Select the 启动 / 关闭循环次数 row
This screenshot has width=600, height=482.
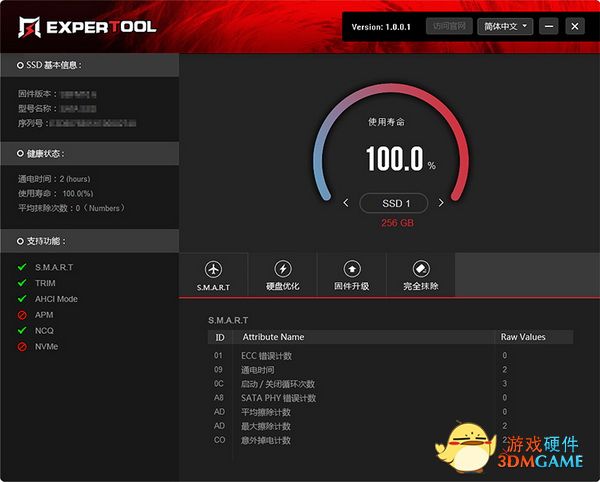(390, 384)
